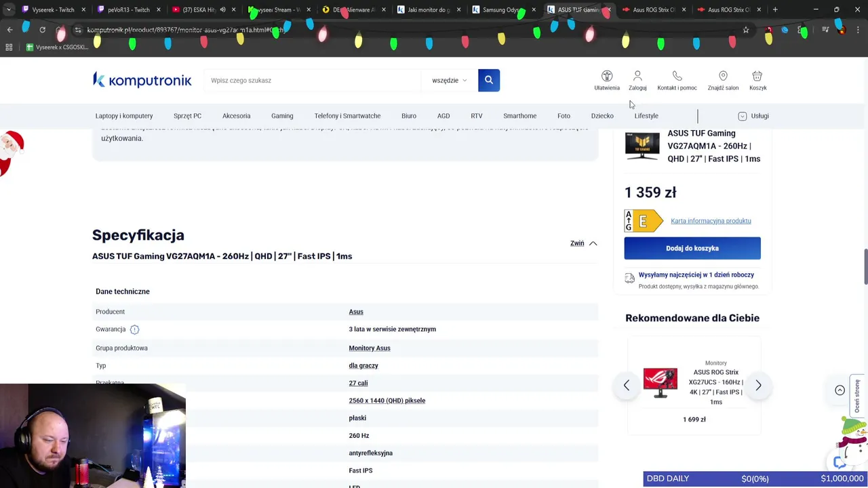Viewport: 868px width, 488px height.
Task: Show previous recommended product arrow
Action: [x=627, y=385]
